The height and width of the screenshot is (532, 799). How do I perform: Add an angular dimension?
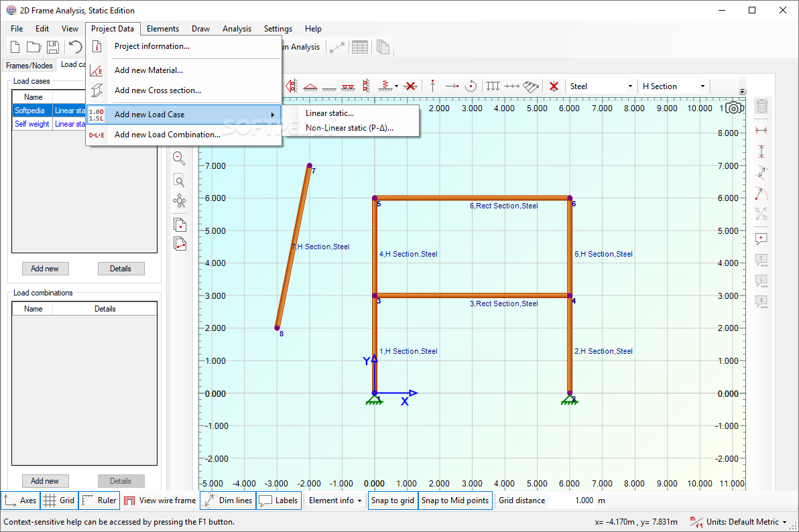tap(761, 193)
